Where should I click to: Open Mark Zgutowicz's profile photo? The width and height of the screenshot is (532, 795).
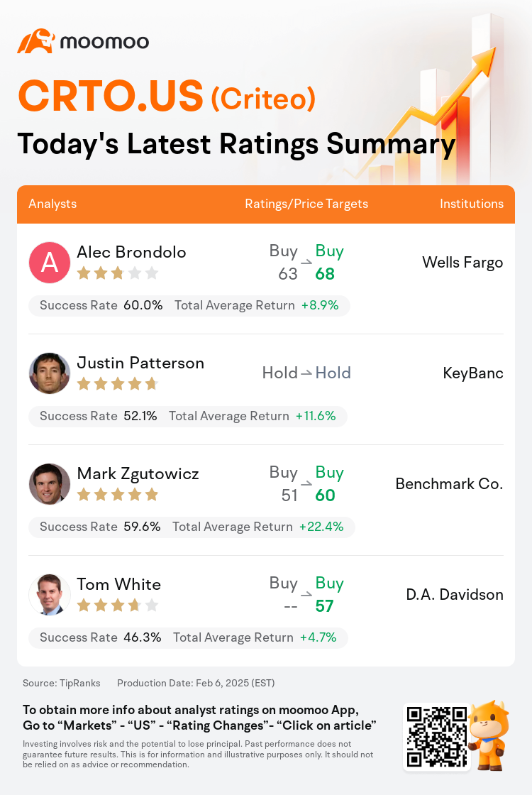[x=49, y=483]
